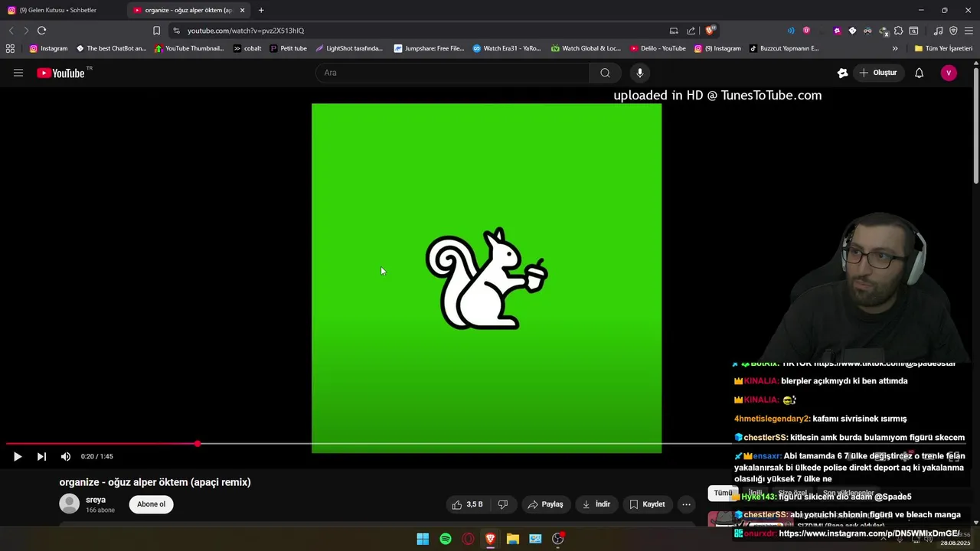Open YouTube notifications bell

point(919,73)
